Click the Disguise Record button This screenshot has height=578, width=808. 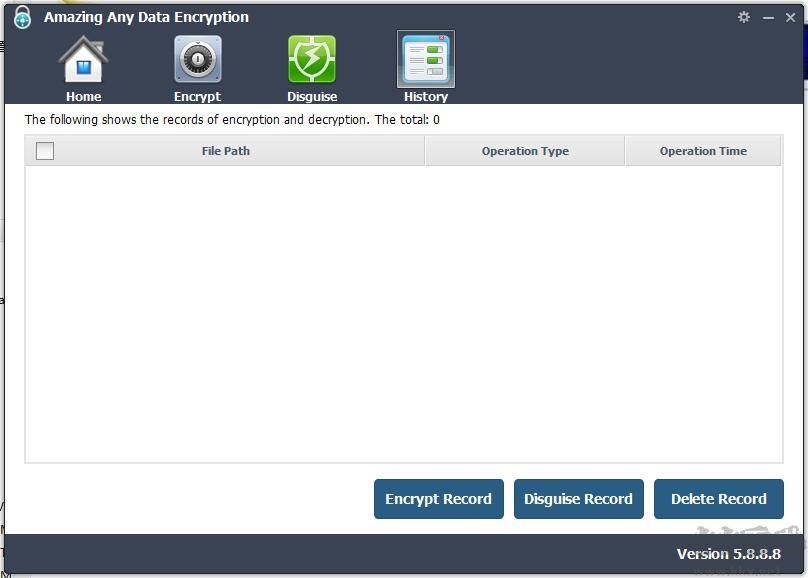click(x=578, y=499)
